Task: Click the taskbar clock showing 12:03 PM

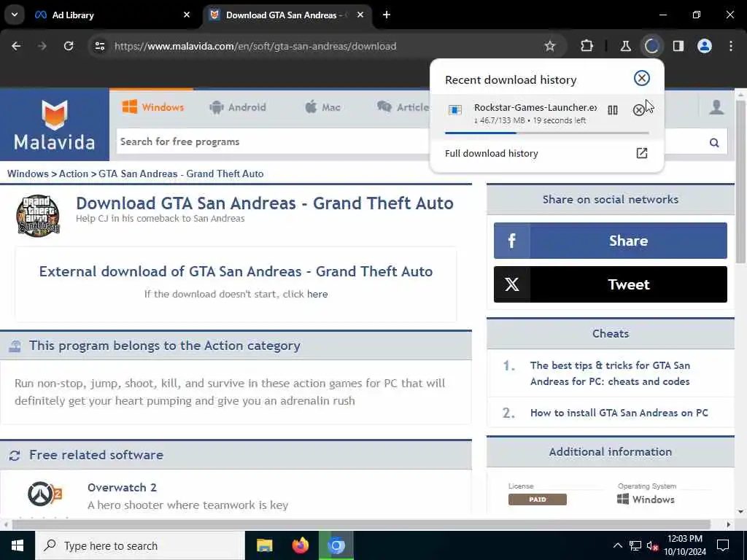Action: pos(685,545)
